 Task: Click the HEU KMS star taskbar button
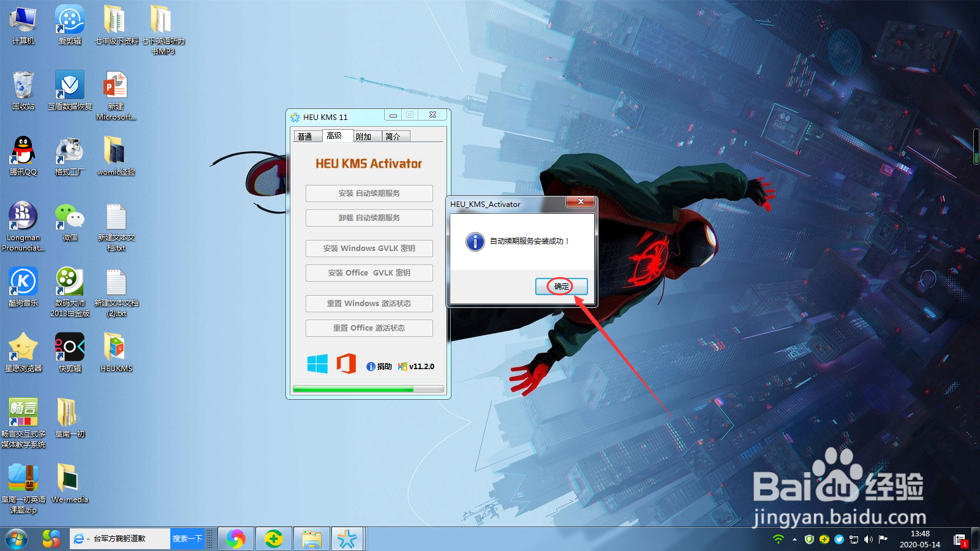tap(347, 539)
